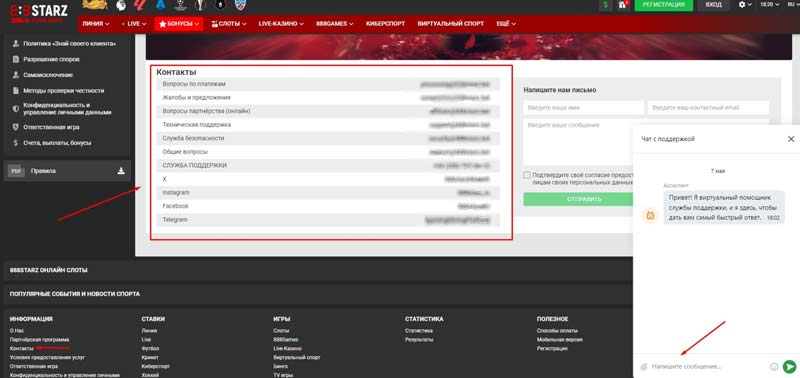Screen dimensions: 800x378
Task: Open the RU language dropdown
Action: point(794,5)
